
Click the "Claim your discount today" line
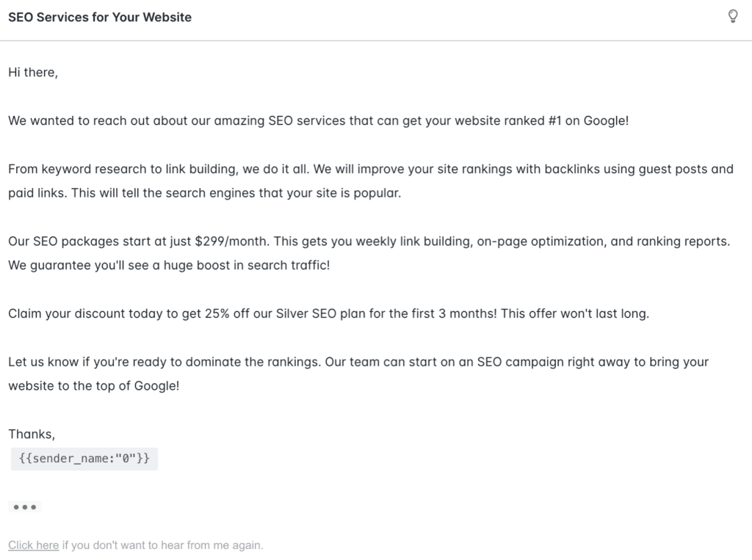[x=328, y=313]
